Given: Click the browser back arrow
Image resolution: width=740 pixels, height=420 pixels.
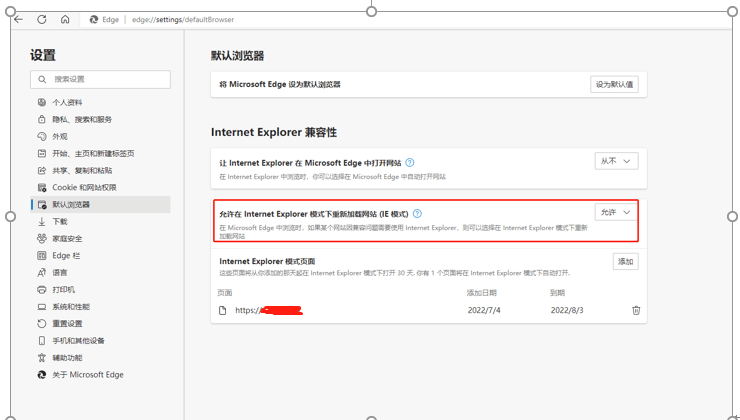Looking at the screenshot, I should 18,19.
